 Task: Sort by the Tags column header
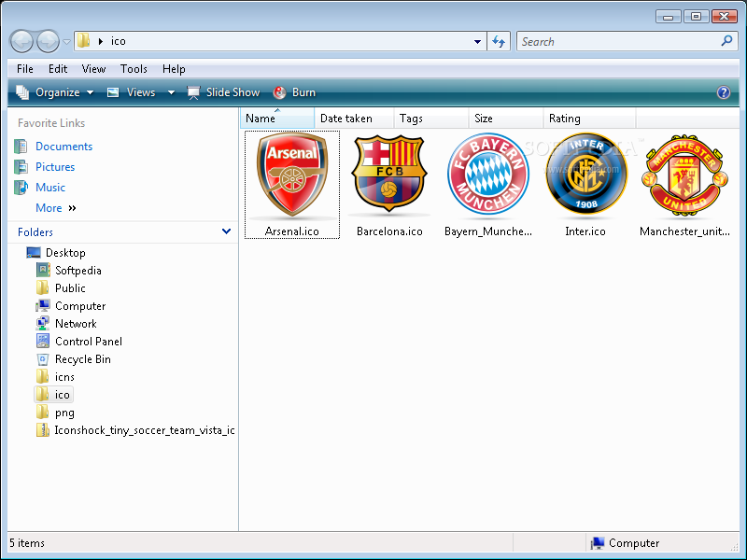(431, 119)
